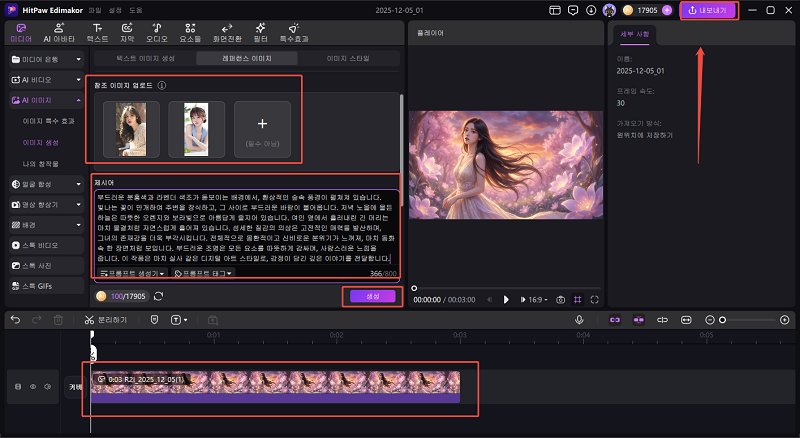
Task: Click the refresh icon next to credits
Action: point(159,296)
